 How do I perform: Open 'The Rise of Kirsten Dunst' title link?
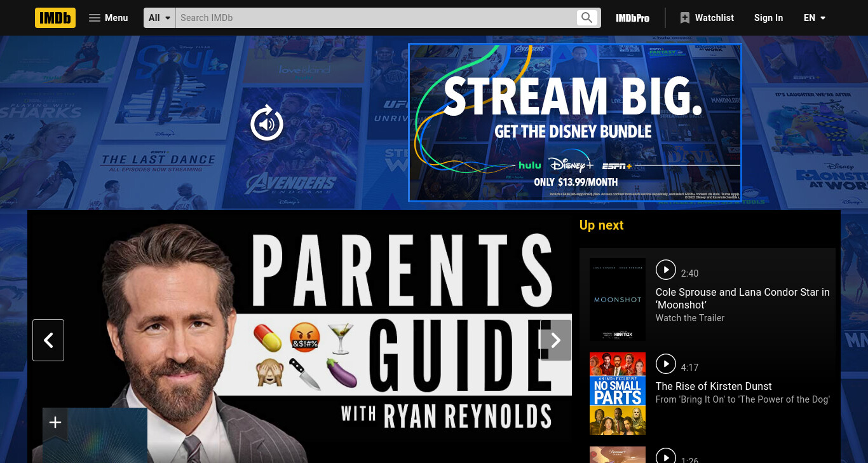tap(714, 386)
